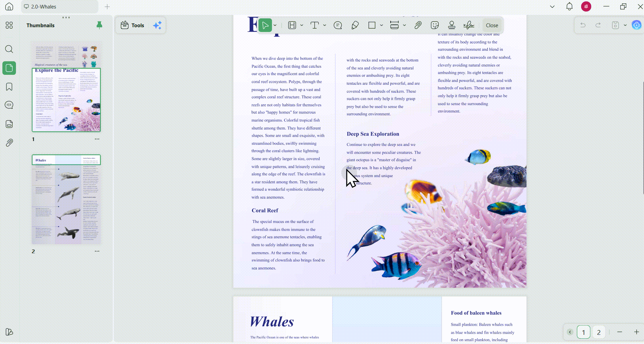Open the document fields panel icon
The image size is (644, 344).
(9, 124)
